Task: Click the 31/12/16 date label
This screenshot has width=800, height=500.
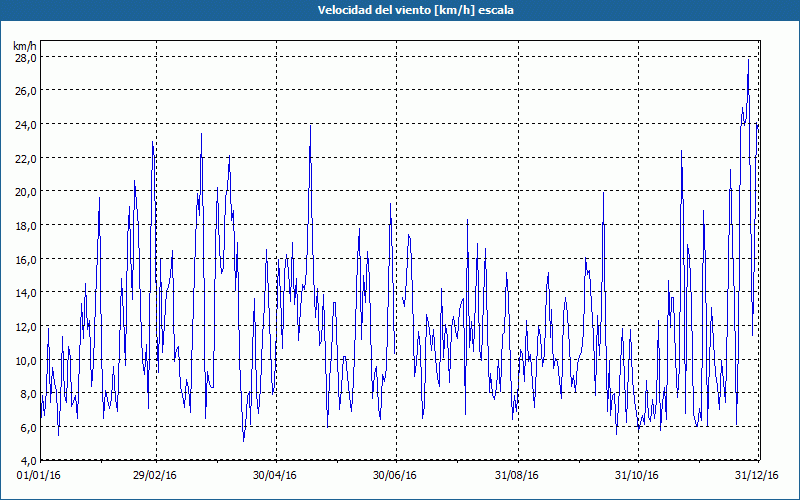Action: point(756,476)
